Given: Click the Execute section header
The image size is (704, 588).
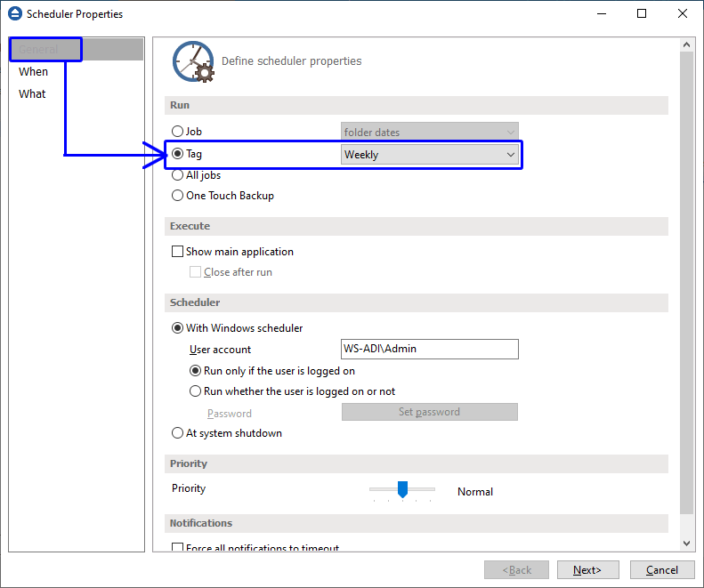Looking at the screenshot, I should [417, 226].
